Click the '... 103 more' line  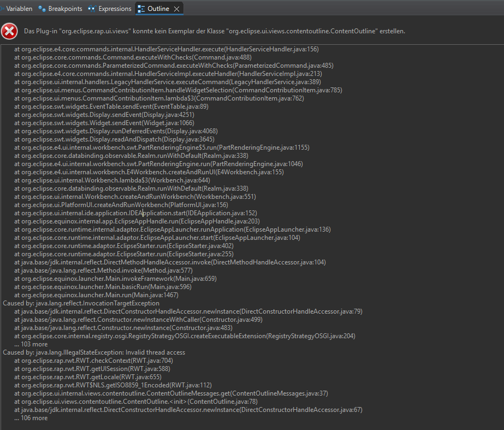(x=31, y=344)
